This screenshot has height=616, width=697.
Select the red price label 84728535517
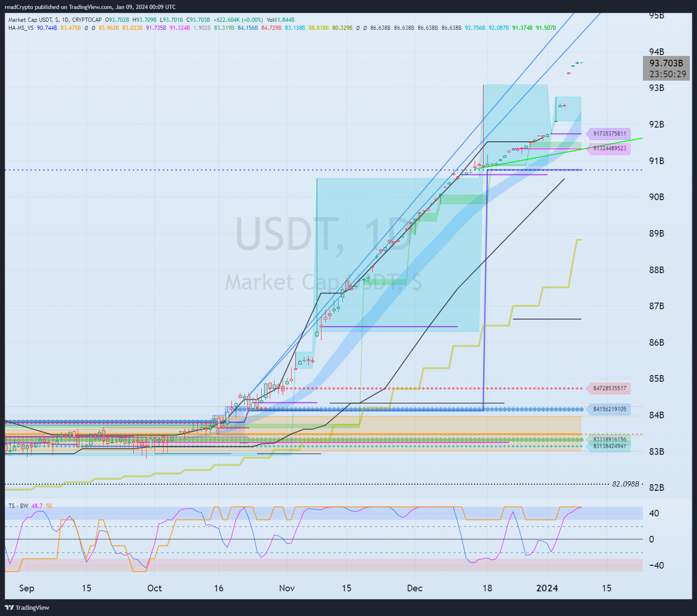pyautogui.click(x=609, y=388)
